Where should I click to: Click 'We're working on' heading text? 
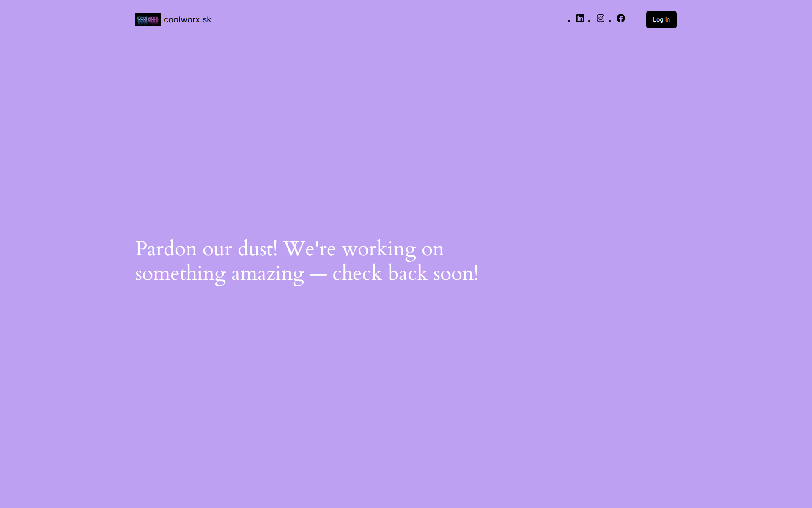click(x=363, y=248)
